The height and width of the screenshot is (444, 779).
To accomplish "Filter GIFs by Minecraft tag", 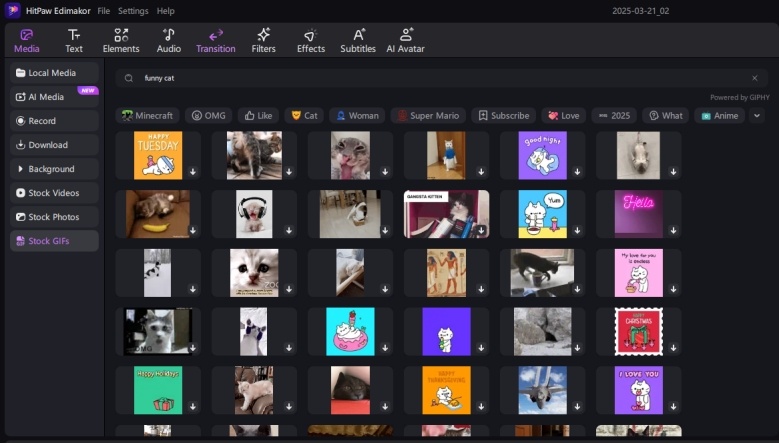I will point(147,115).
